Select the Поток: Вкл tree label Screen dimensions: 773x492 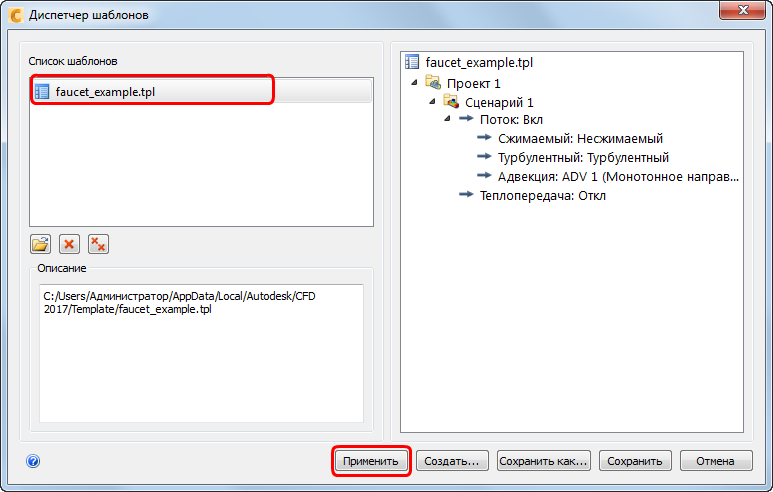click(x=511, y=120)
